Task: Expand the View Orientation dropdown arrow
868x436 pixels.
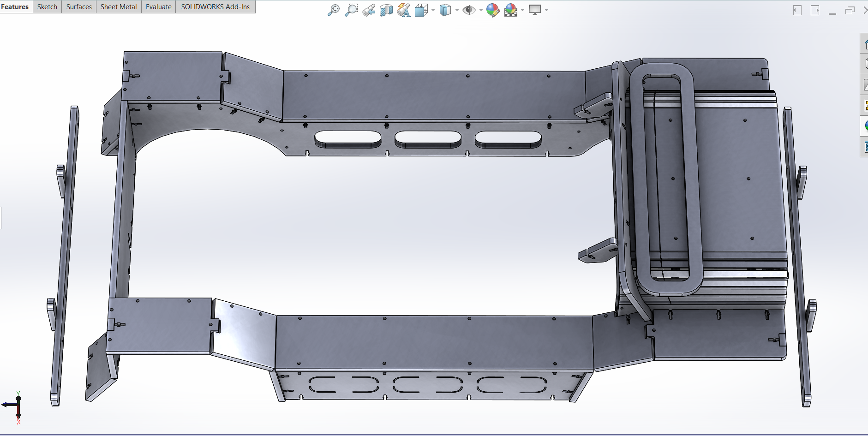Action: coord(433,10)
